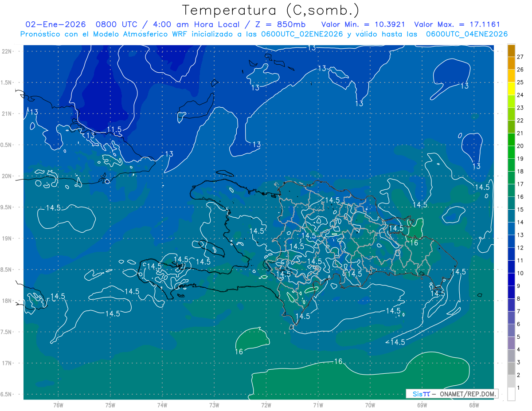532x411 pixels.
Task: Click the 'Temperatura (C,somb.)' title
Action: (271, 10)
